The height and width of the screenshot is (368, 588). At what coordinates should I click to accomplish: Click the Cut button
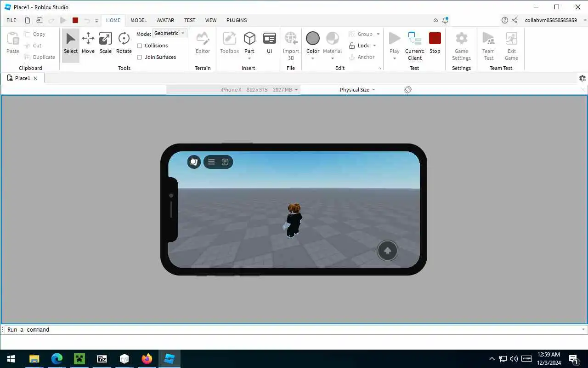33,46
